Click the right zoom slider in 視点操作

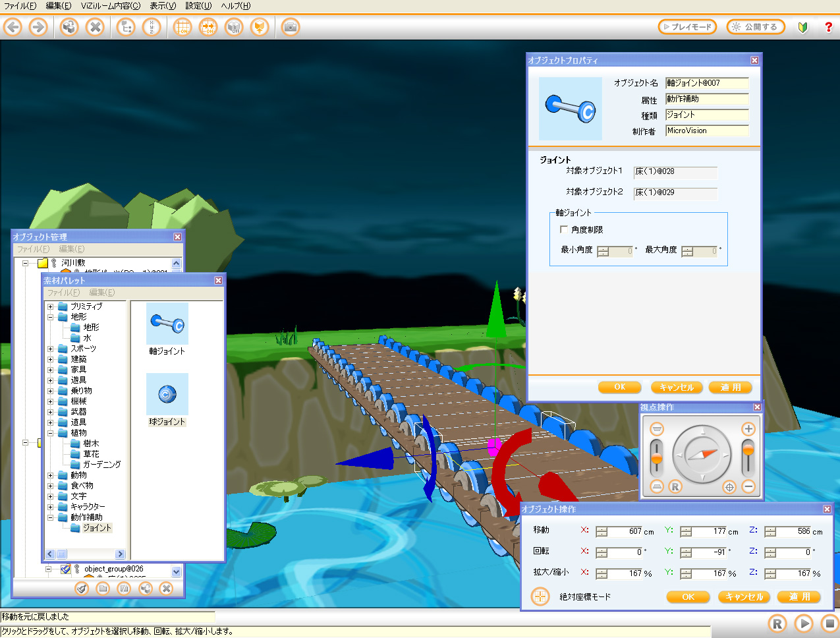[x=748, y=457]
